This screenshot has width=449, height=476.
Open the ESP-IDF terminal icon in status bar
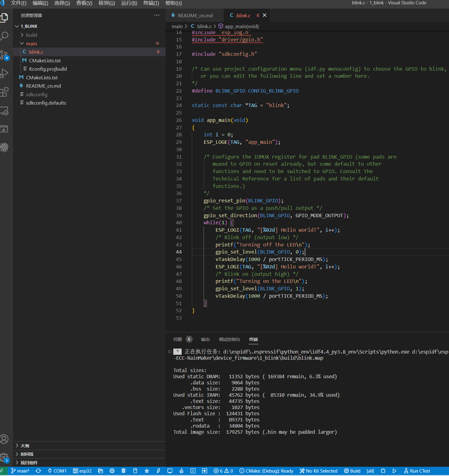tap(193, 471)
